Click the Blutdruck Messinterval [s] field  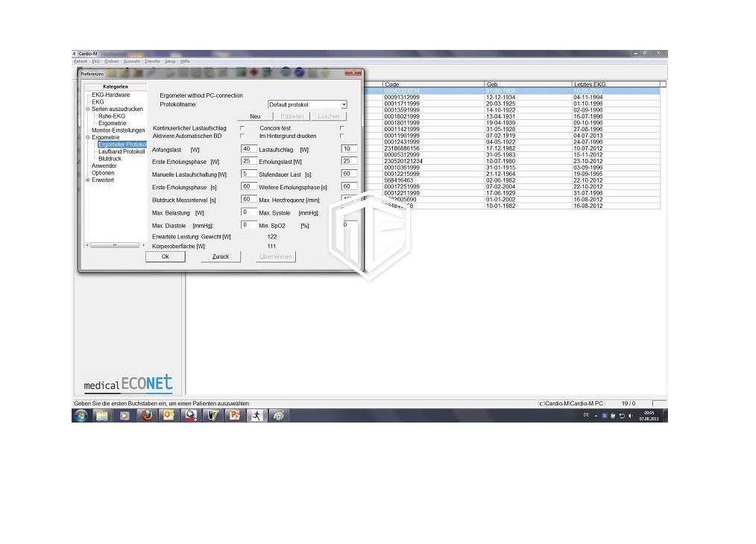point(248,200)
